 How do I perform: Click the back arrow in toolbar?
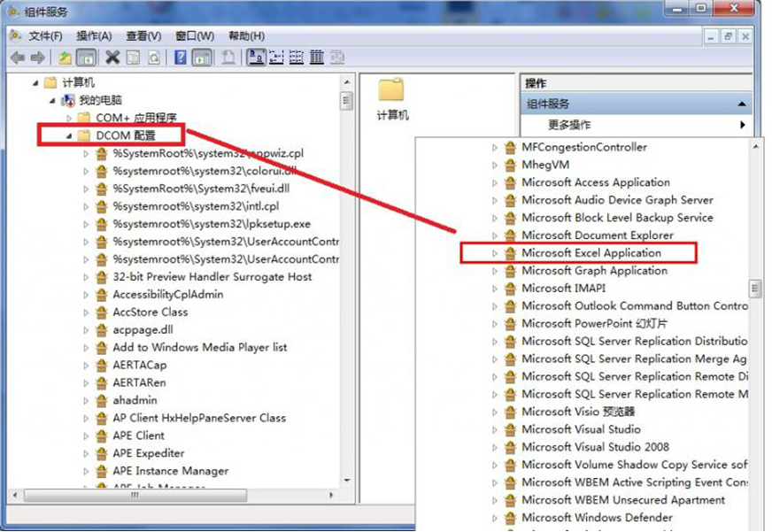pyautogui.click(x=17, y=58)
